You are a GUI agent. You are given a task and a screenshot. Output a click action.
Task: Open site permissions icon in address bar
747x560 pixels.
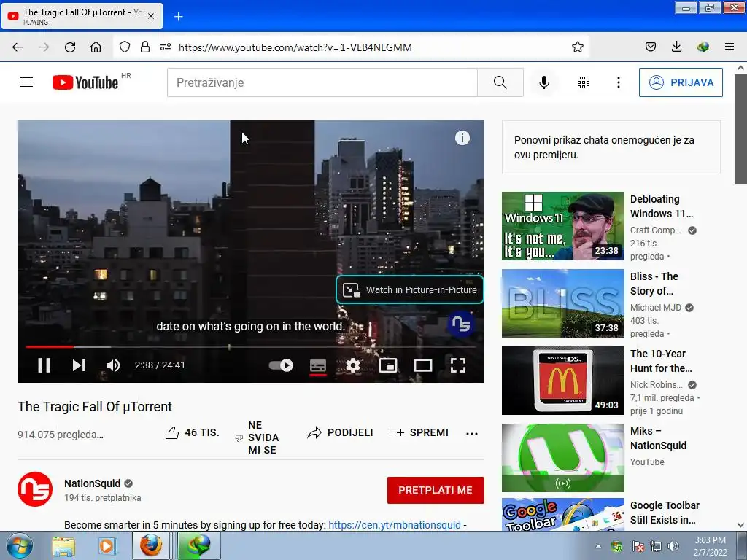click(x=166, y=47)
